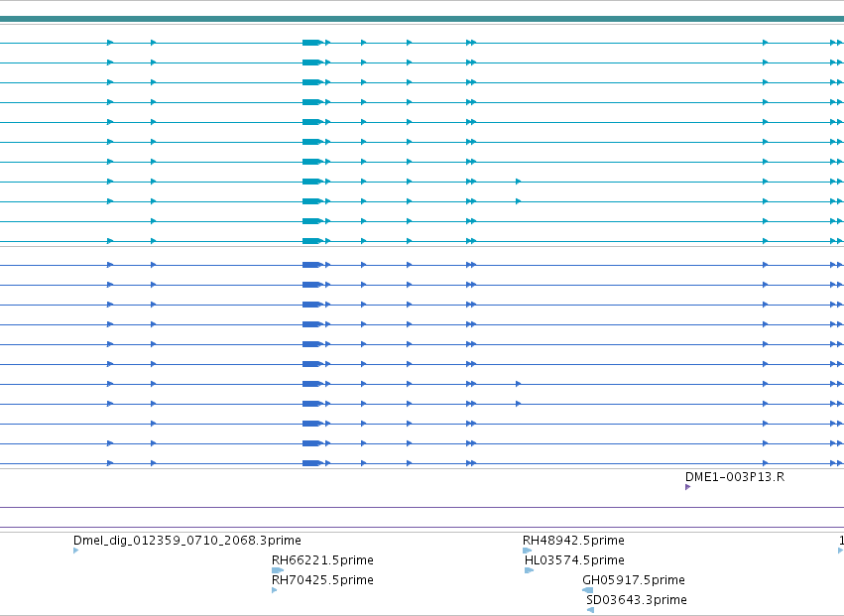Screen dimensions: 844x616
Task: Select the RH66221.5prime feature glyph
Action: click(278, 570)
